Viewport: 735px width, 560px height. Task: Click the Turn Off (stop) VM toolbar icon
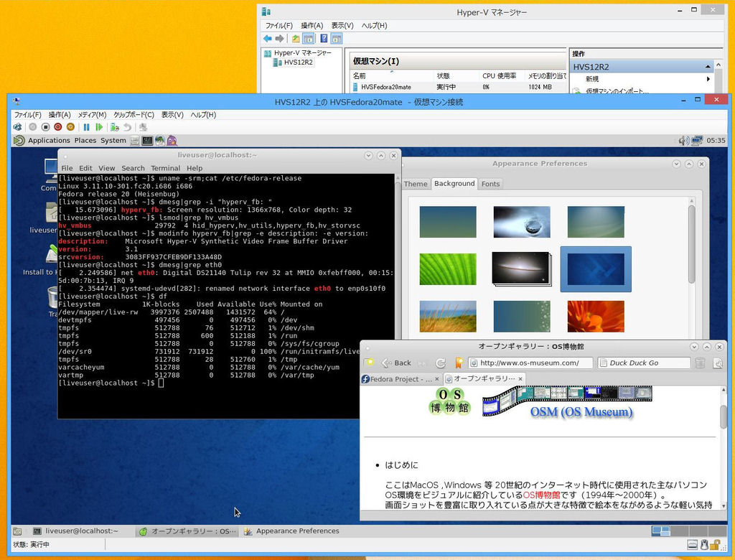(45, 127)
